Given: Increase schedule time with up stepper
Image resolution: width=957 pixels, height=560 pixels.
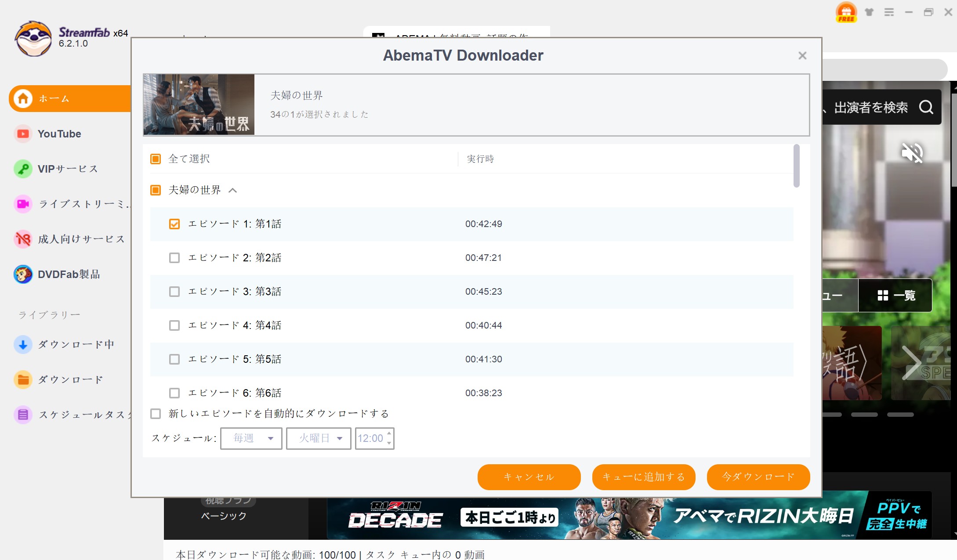Looking at the screenshot, I should coord(389,434).
